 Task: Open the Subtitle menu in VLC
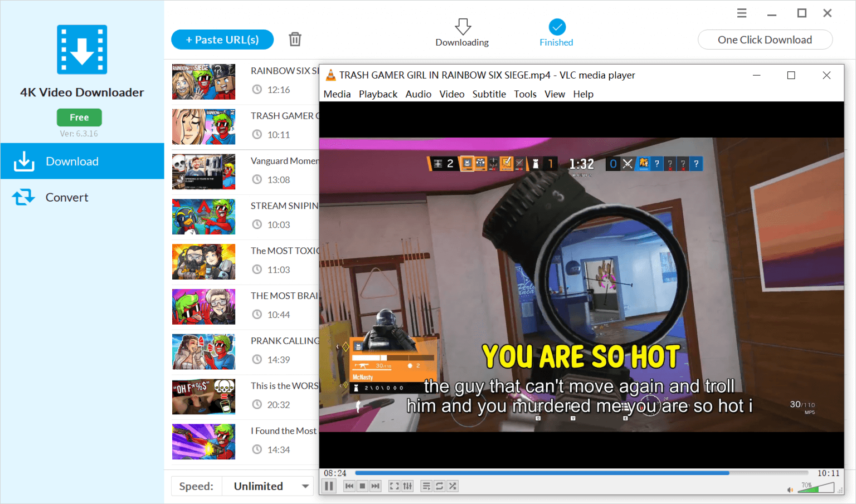(x=489, y=94)
